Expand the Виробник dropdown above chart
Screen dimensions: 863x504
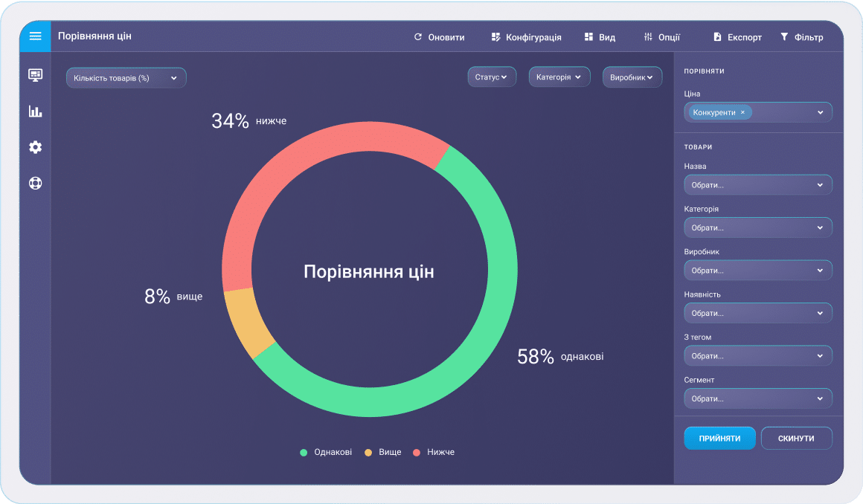632,77
